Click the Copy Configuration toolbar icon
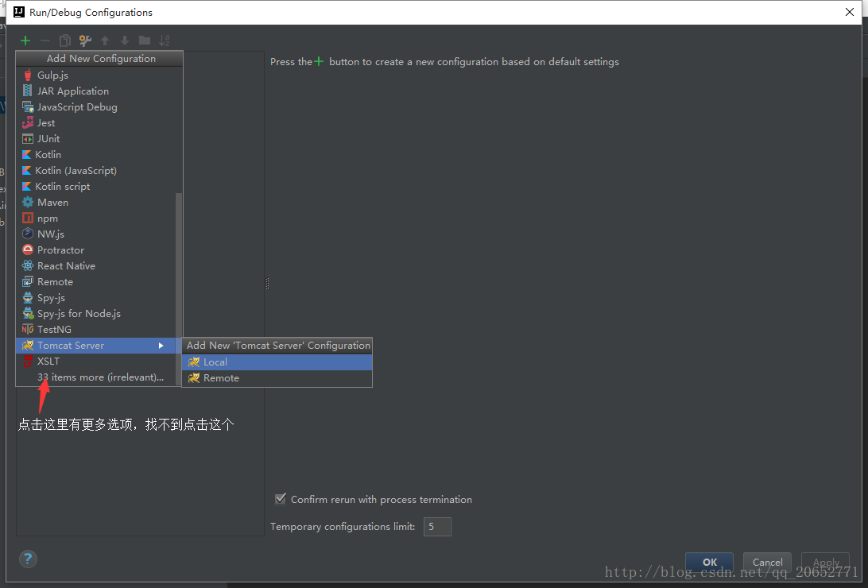Viewport: 868px width, 588px height. tap(64, 41)
